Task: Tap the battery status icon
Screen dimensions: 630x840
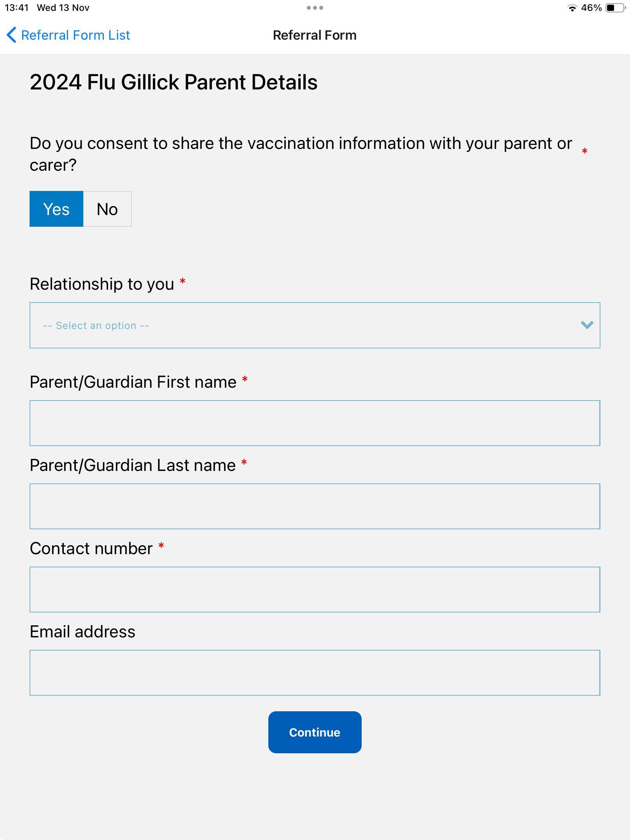Action: 615,8
